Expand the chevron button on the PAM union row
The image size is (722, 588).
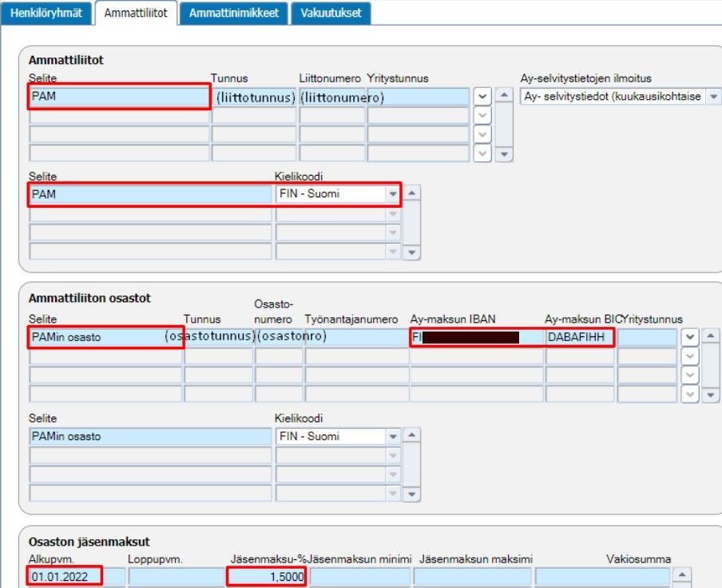click(482, 97)
